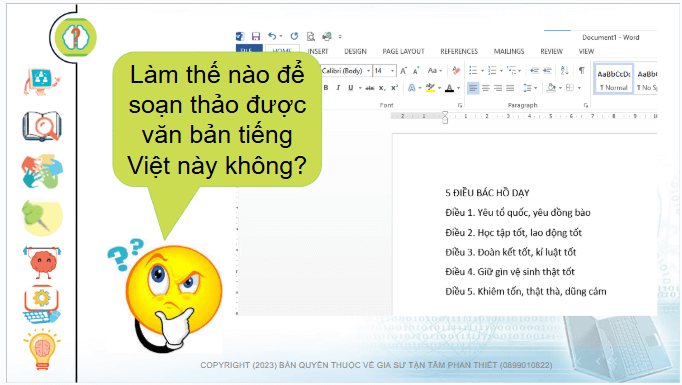Click the gear and keyboard sidebar icon

[42, 305]
